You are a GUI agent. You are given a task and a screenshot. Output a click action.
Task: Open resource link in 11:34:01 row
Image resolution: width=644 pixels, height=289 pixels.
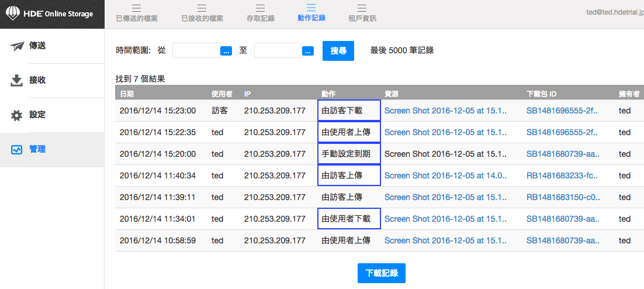pos(445,219)
